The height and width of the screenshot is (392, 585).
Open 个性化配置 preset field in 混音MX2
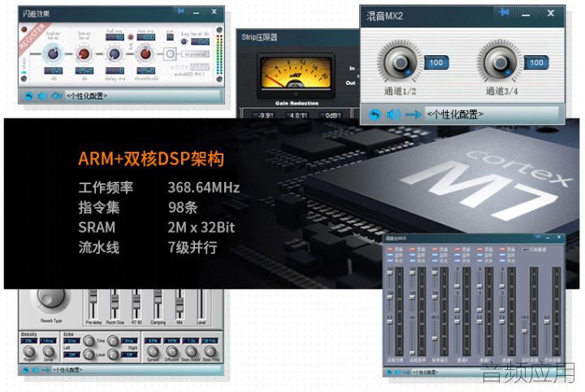click(x=492, y=114)
